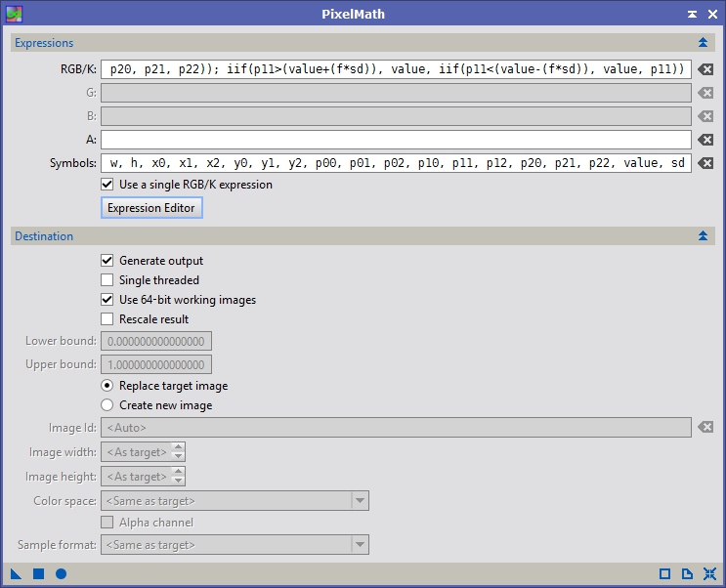The height and width of the screenshot is (588, 726).
Task: Click the Image width value field
Action: 136,452
